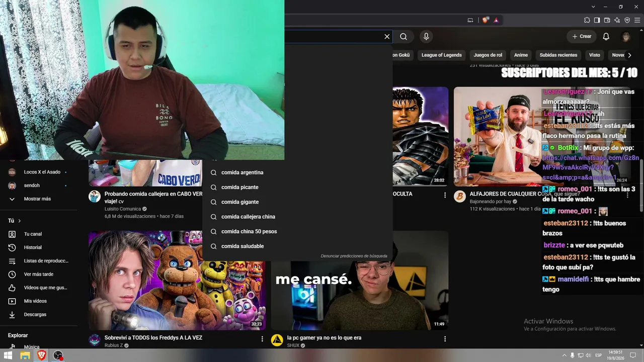The image size is (644, 362).
Task: Choose suggestion 'comida argentina'
Action: coord(297,172)
